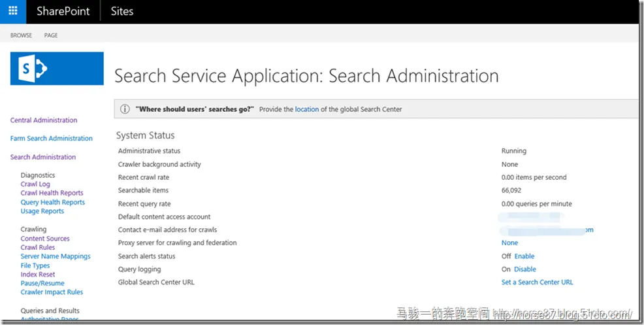This screenshot has width=644, height=325.
Task: View Crawl Health Reports
Action: pyautogui.click(x=52, y=193)
